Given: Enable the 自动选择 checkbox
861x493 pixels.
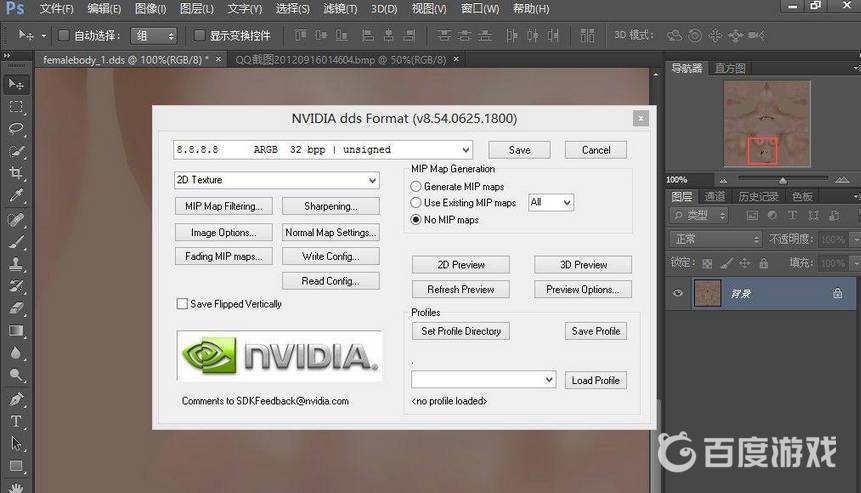Looking at the screenshot, I should (x=64, y=36).
